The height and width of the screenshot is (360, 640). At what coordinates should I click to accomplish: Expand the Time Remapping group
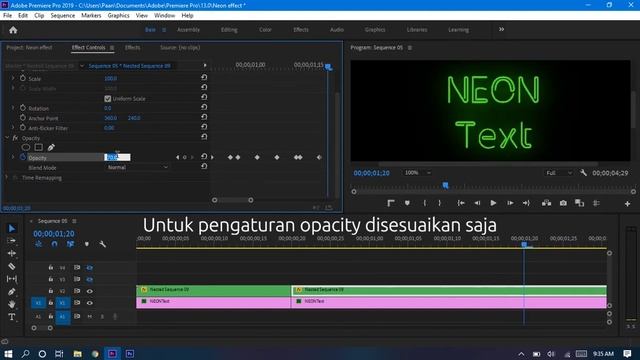(7, 178)
